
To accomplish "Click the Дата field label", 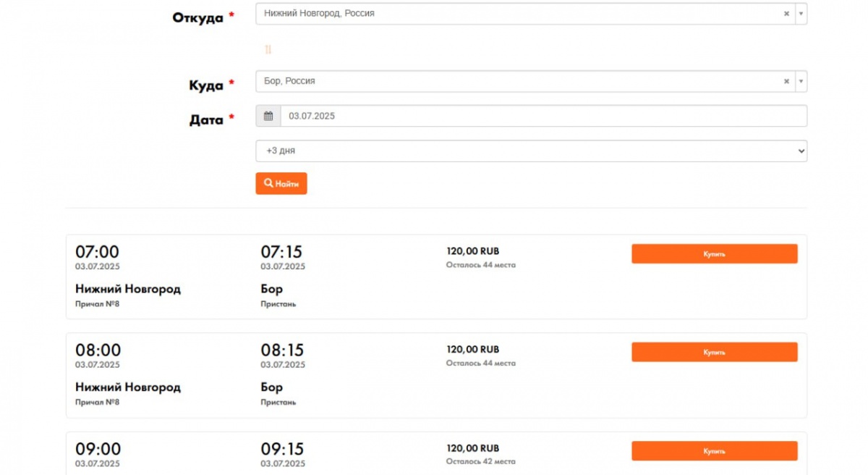I will tap(206, 119).
